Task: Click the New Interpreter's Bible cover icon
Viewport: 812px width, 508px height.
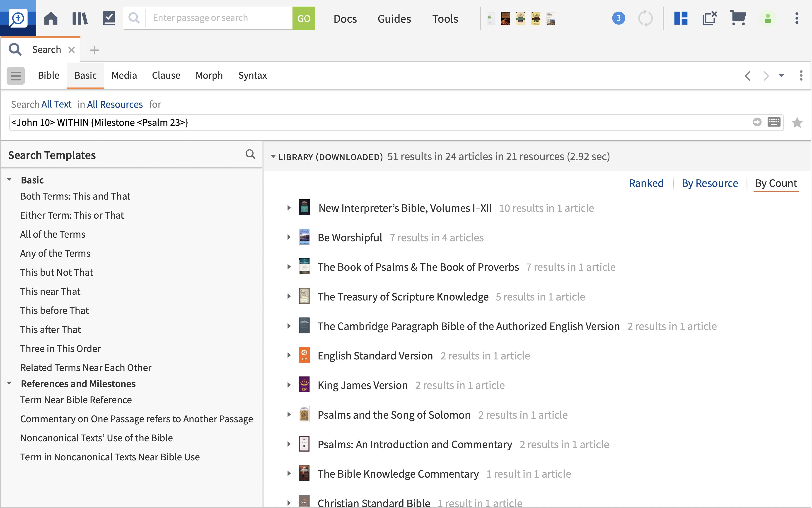Action: 304,208
